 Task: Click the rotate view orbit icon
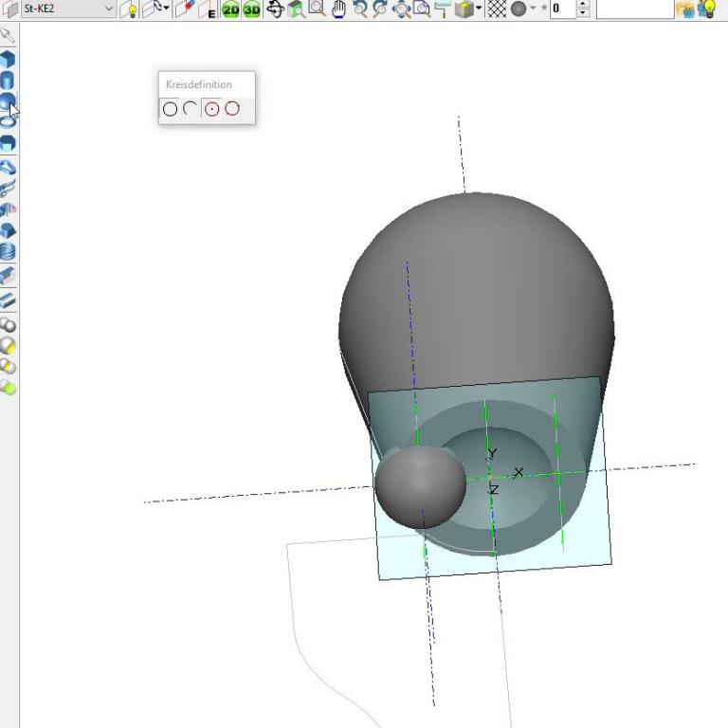click(276, 9)
